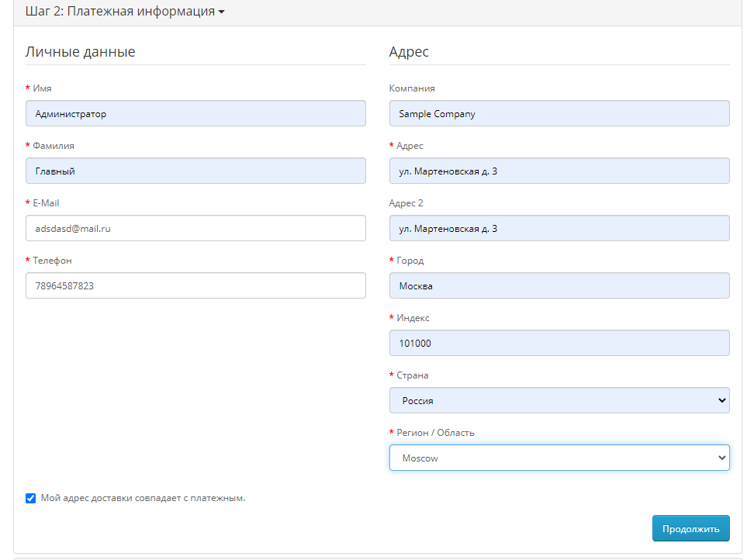The width and height of the screenshot is (747, 560).
Task: Click the Индекс field with 101000
Action: (x=559, y=343)
